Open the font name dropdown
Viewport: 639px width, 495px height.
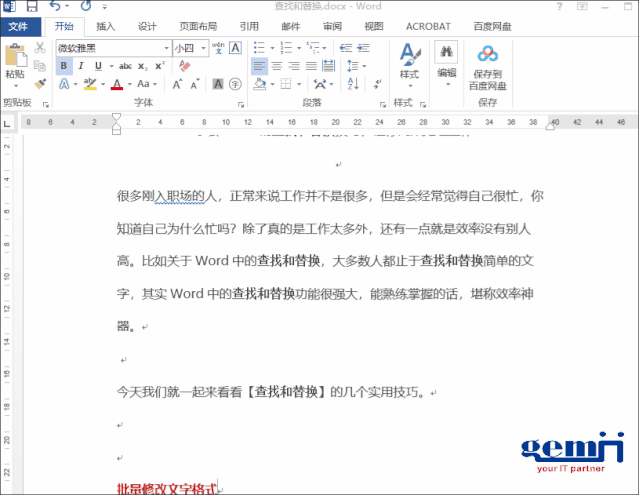(x=166, y=48)
